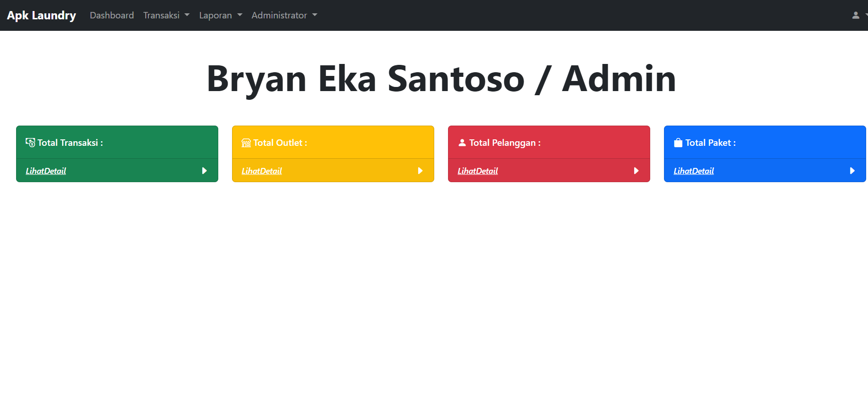Image resolution: width=868 pixels, height=414 pixels.
Task: Go to the Dashboard nav item
Action: (112, 15)
